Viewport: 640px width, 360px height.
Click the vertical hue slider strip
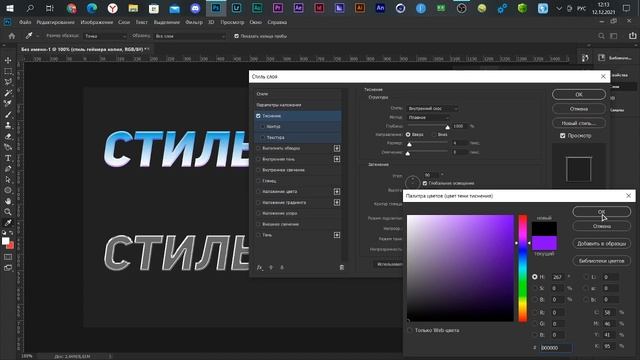(x=523, y=268)
